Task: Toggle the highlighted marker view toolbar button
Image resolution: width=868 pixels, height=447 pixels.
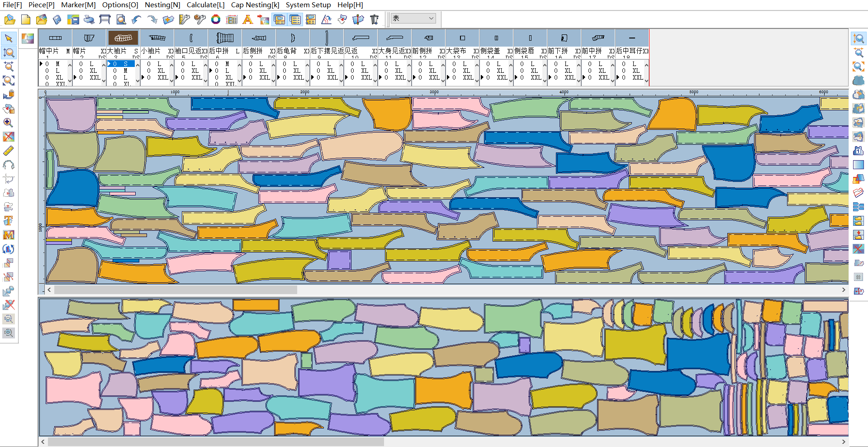Action: (280, 19)
